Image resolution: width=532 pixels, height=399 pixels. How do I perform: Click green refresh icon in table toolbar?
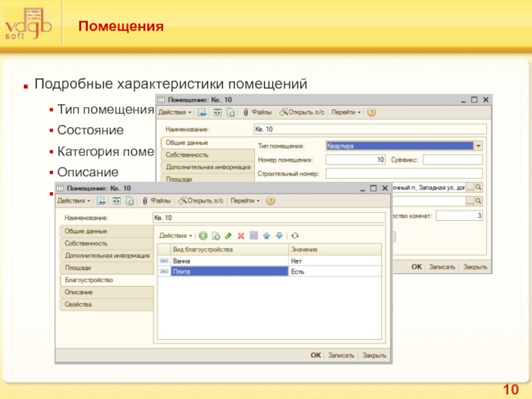point(295,235)
